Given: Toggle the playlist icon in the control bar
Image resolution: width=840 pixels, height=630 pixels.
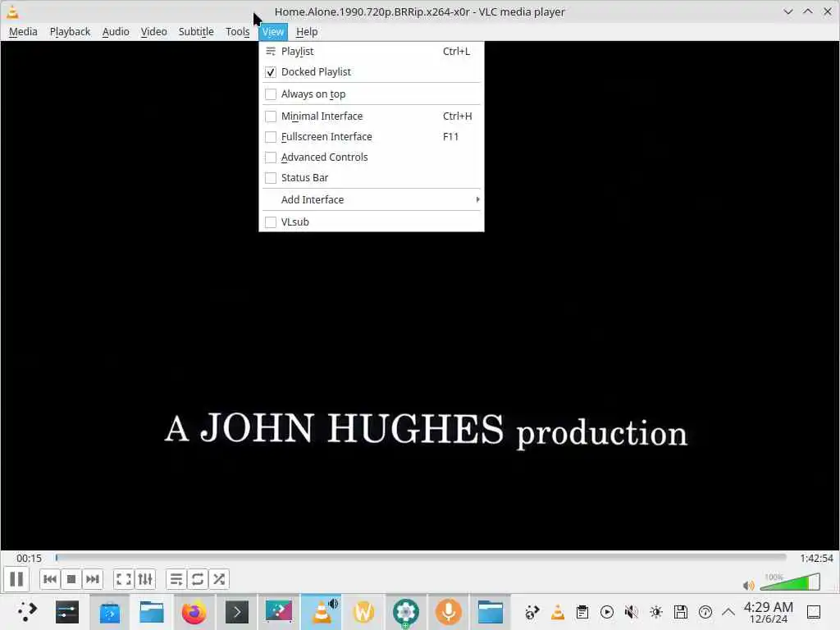Looking at the screenshot, I should [x=176, y=579].
